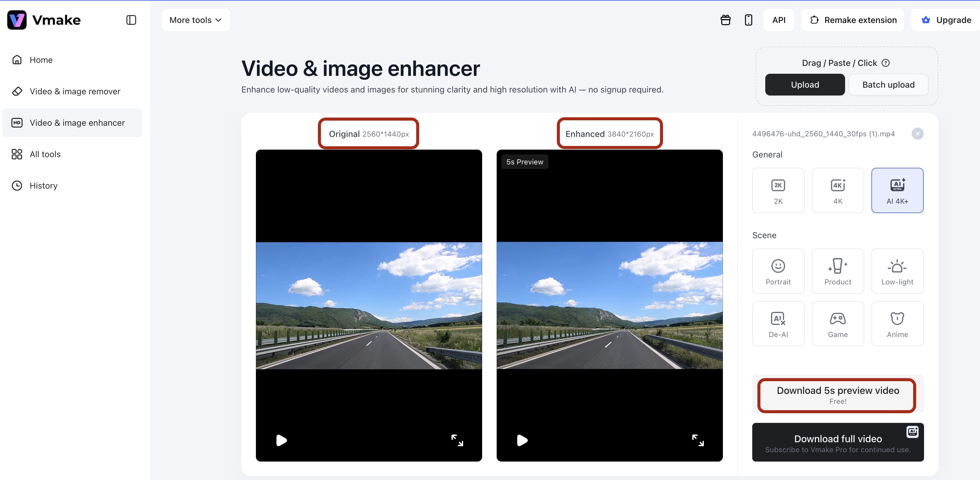Viewport: 980px width, 480px height.
Task: Click the 5s Preview badge
Action: coord(524,162)
